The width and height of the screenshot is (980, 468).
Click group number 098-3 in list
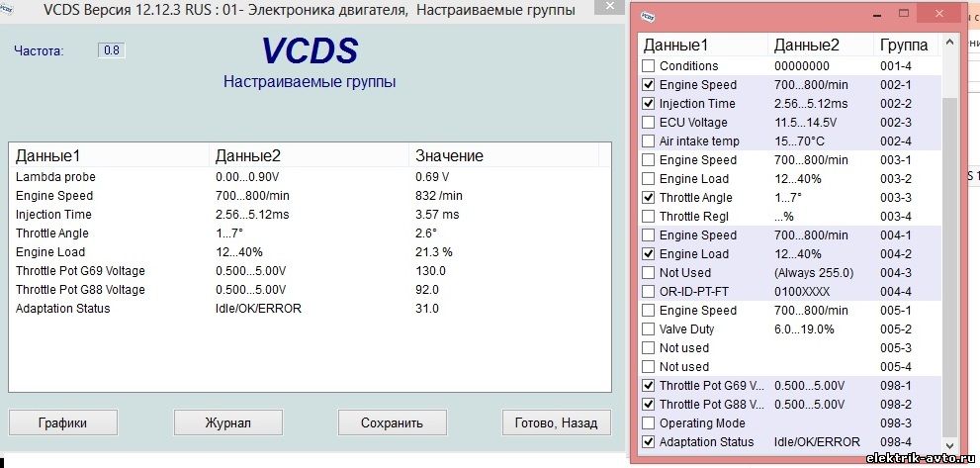click(x=896, y=422)
